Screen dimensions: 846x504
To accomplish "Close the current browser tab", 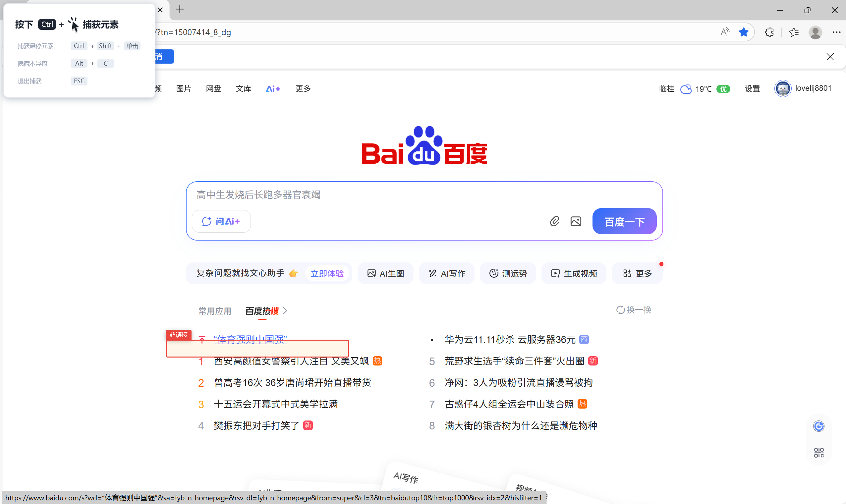I will (x=160, y=10).
